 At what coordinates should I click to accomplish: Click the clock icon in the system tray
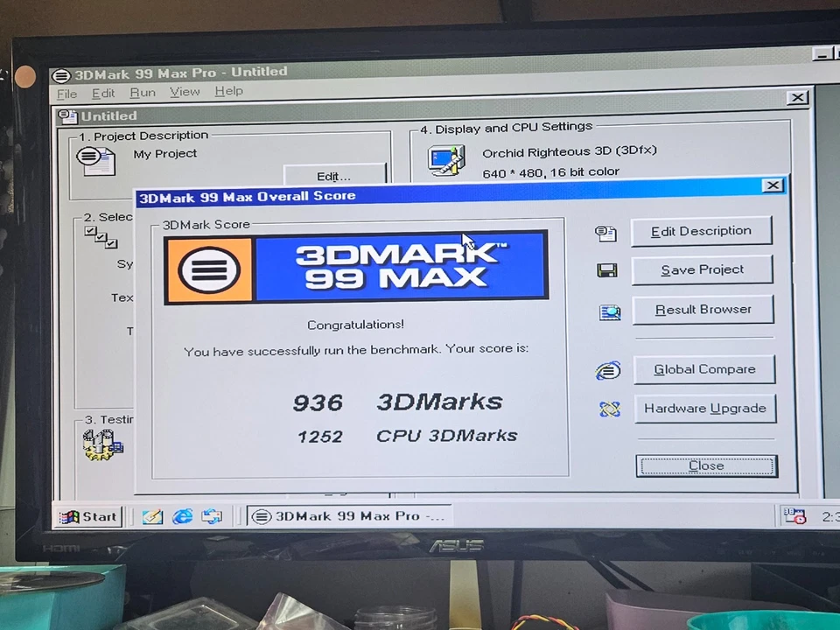[x=794, y=516]
